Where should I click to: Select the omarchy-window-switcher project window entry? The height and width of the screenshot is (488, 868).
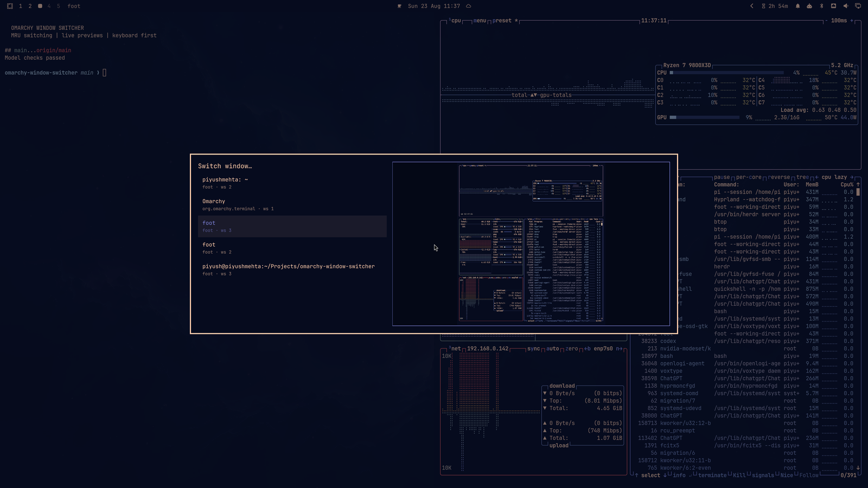click(292, 270)
